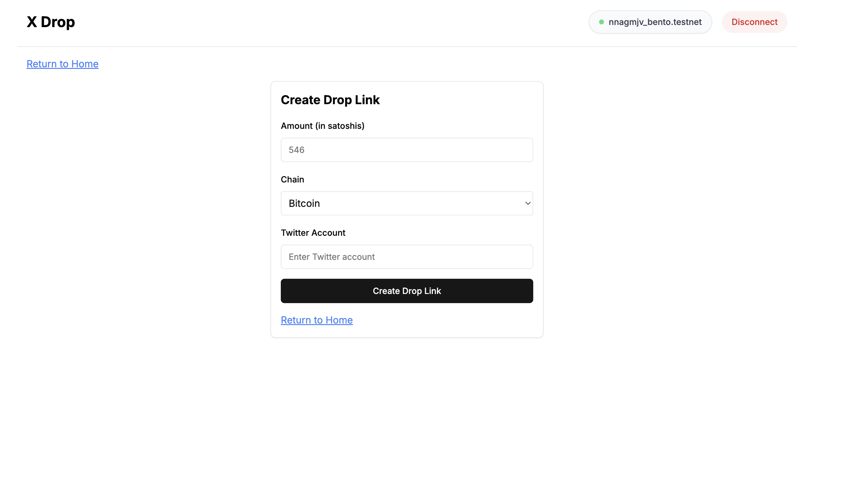Screen dimensions: 868x499
Task: Open the Chain selector showing Bitcoin
Action: (407, 203)
